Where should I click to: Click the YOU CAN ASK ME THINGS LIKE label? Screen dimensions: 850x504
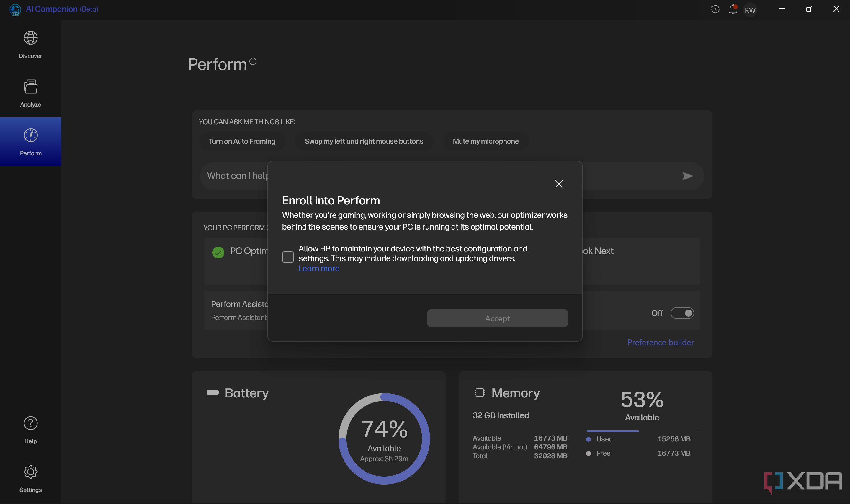click(247, 122)
